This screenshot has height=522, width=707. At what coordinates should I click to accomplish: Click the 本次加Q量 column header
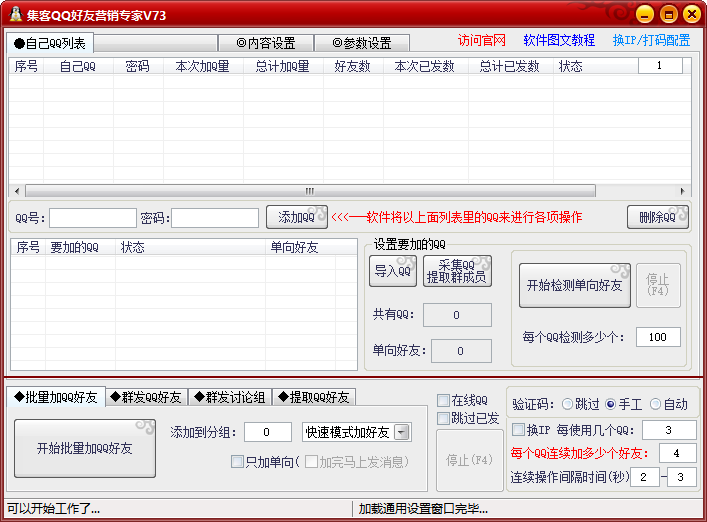[203, 66]
